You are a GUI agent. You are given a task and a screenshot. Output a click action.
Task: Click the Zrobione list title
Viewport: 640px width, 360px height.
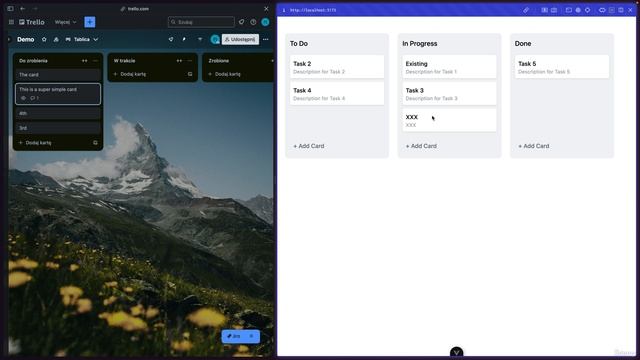coord(219,61)
